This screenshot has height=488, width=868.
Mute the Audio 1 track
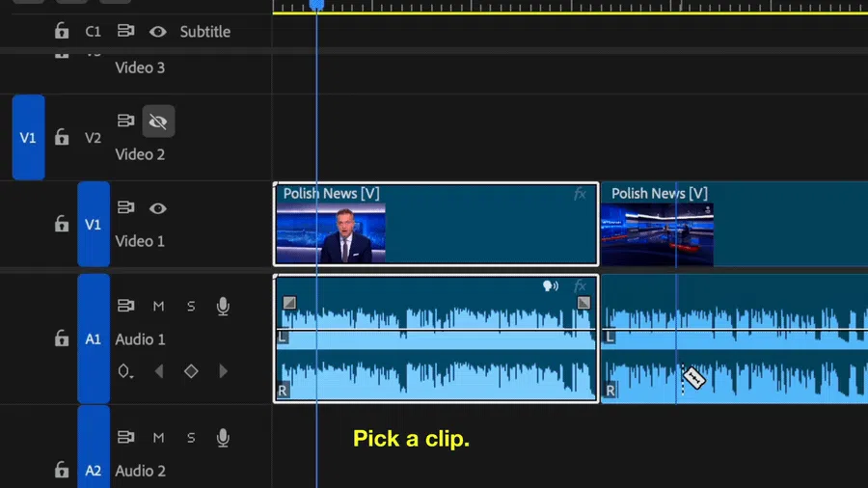[158, 306]
